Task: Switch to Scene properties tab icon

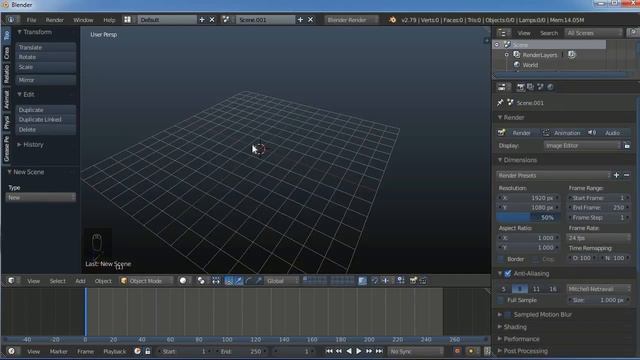Action: pos(540,87)
